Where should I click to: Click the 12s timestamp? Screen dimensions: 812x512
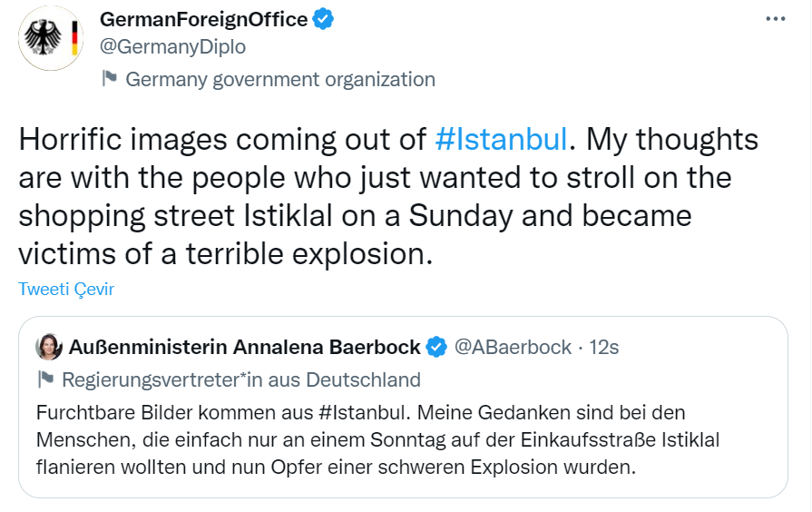tap(604, 347)
